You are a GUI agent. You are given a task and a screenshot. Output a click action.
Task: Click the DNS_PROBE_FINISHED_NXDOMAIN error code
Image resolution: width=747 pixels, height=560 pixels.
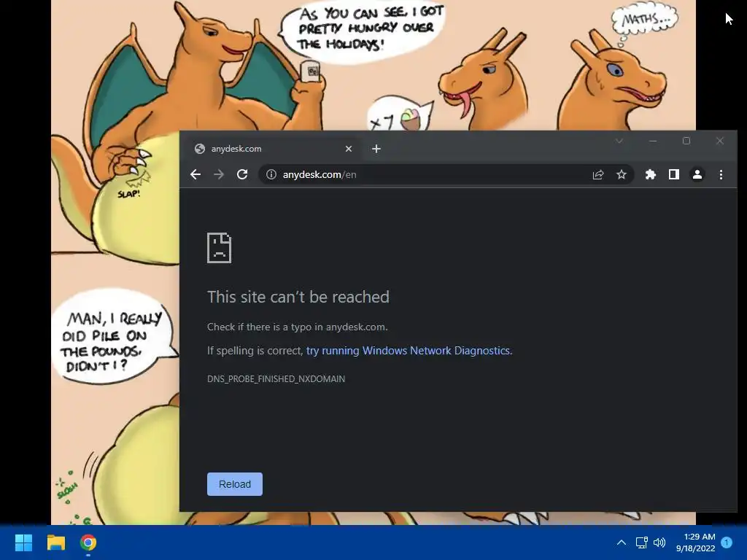click(x=276, y=378)
